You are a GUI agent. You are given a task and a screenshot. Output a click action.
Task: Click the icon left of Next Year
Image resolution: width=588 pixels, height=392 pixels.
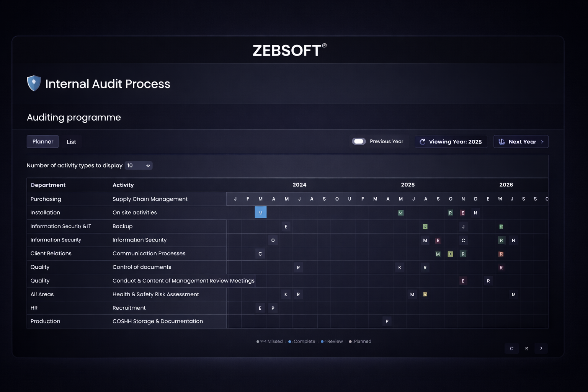[x=501, y=142]
